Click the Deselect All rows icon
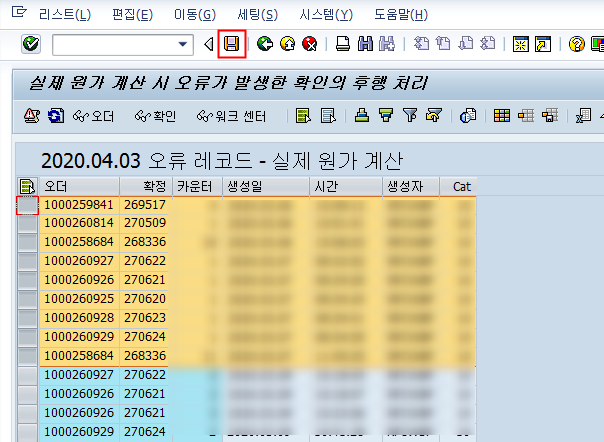The width and height of the screenshot is (604, 442). point(328,116)
